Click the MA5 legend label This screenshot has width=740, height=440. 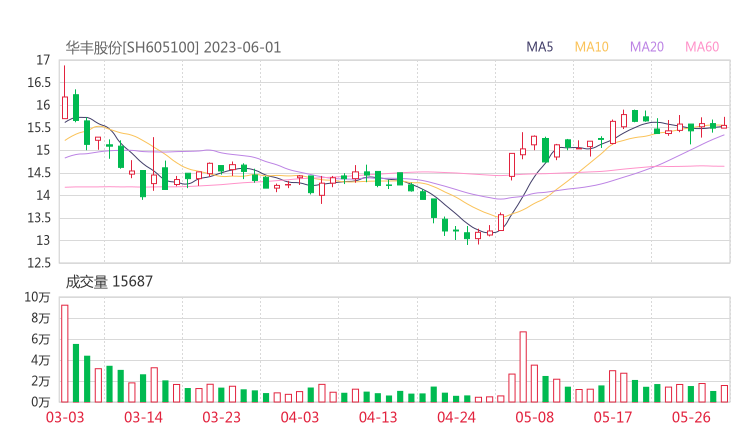tap(539, 47)
